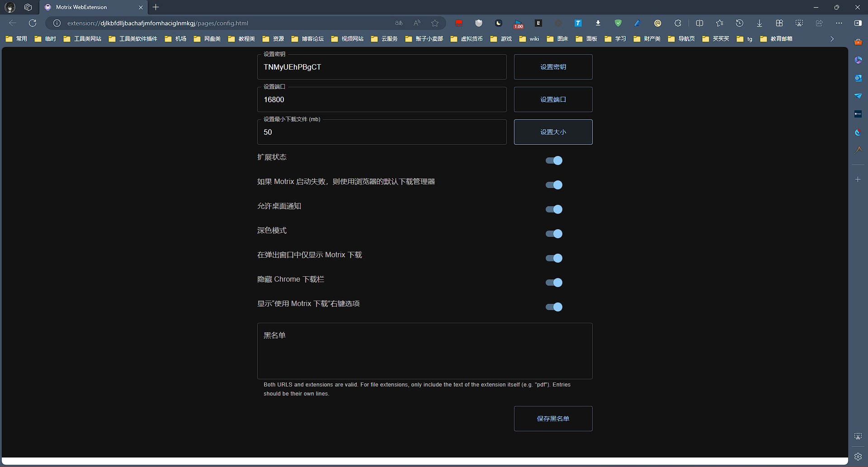868x467 pixels.
Task: Click the 设置大小 button
Action: pyautogui.click(x=553, y=132)
